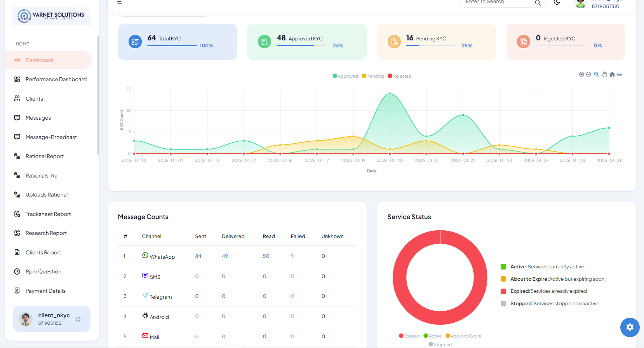
Task: Click the Research Report grid icon
Action: coord(17,233)
